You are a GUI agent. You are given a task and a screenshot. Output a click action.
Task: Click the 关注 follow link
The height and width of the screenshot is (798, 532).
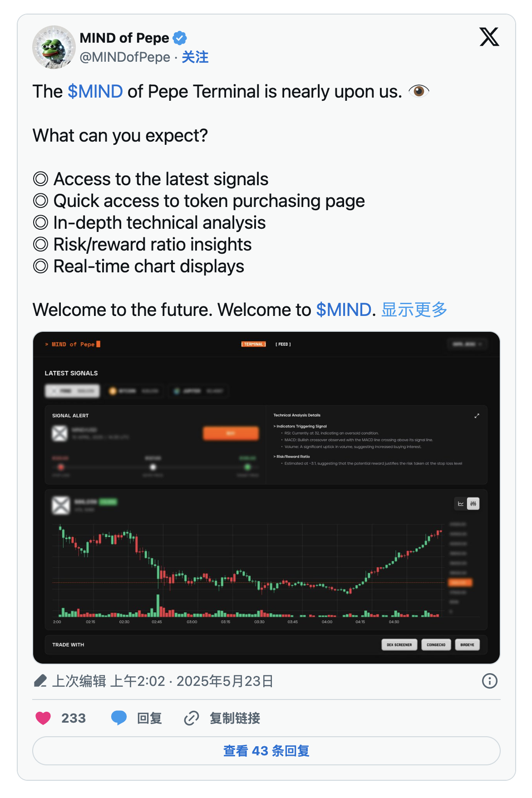pos(195,57)
